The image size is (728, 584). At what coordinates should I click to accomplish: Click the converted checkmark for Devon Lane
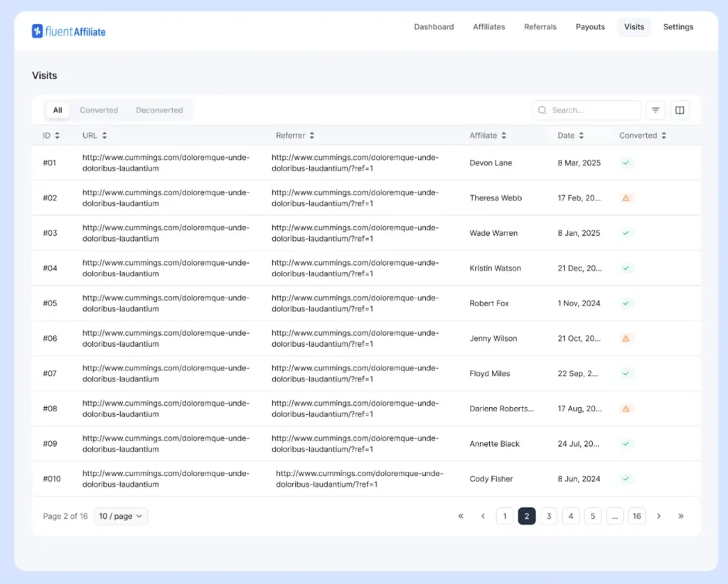pyautogui.click(x=626, y=163)
